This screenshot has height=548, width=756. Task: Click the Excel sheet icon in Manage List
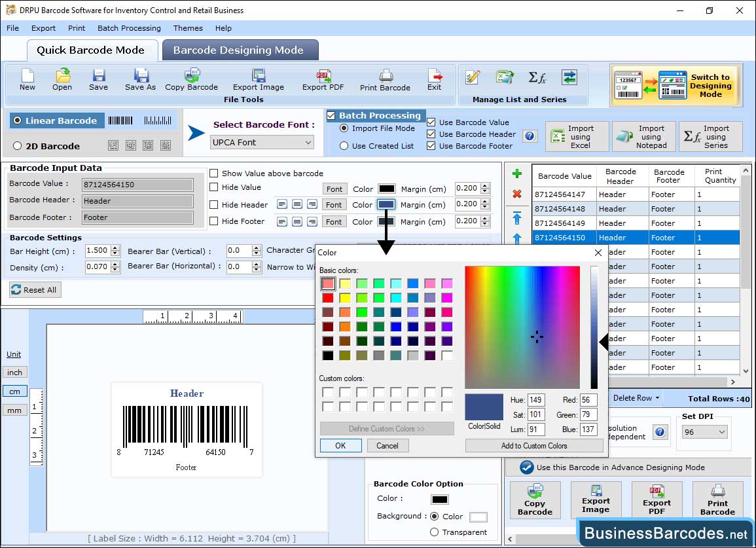(x=504, y=77)
